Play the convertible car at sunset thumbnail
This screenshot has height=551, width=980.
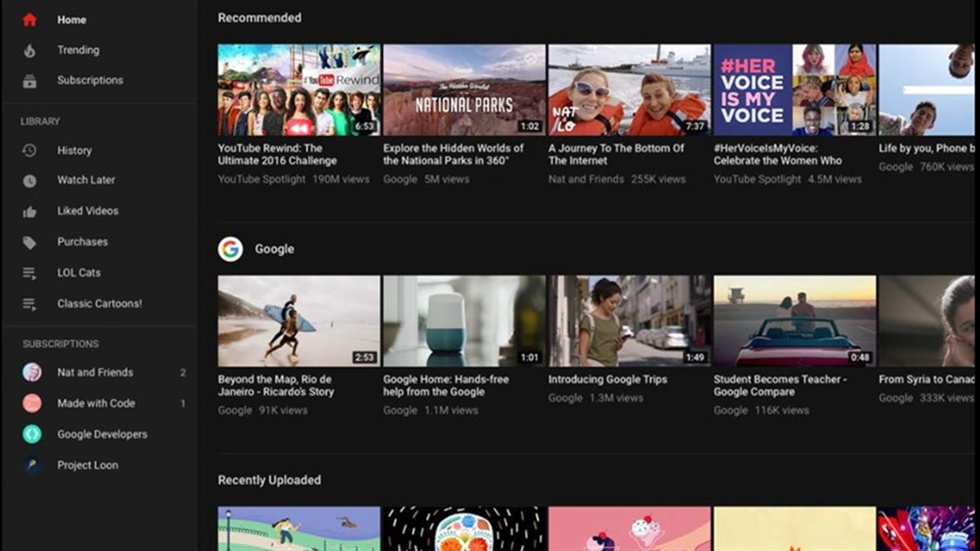click(x=795, y=321)
